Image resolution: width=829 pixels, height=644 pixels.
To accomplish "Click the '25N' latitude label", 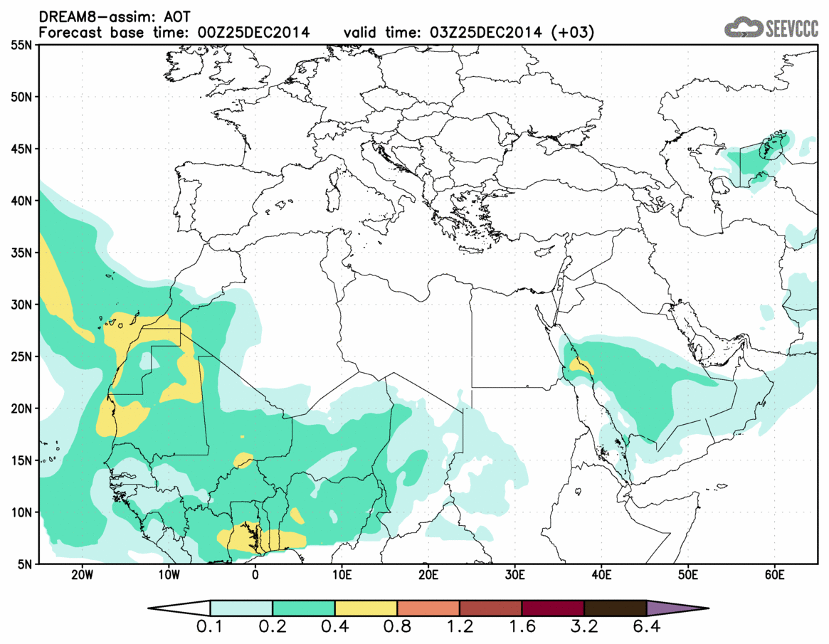I will (21, 357).
